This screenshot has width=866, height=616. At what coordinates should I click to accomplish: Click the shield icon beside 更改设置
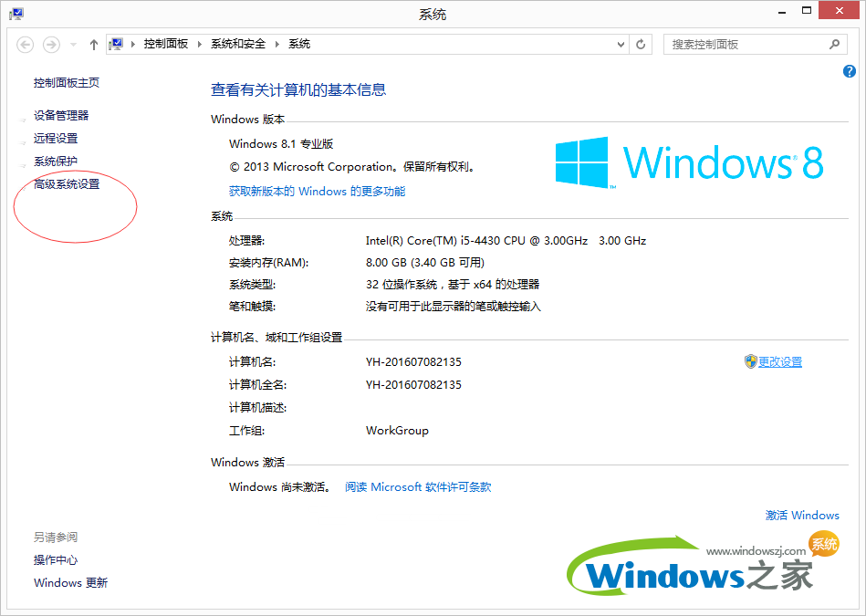tap(750, 362)
